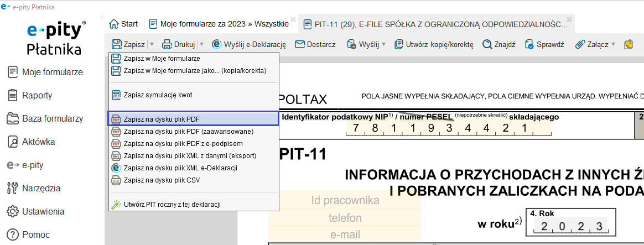Select Zapisz na dysku plik CSV

click(194, 180)
